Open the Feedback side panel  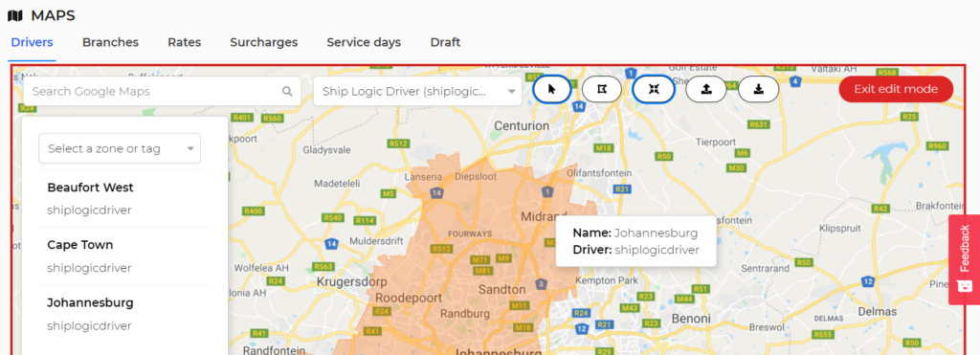965,259
